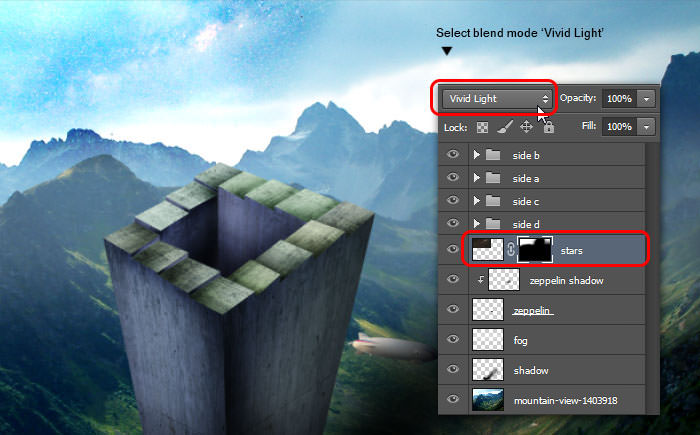Open the Fill slider dropdown arrow

[646, 127]
